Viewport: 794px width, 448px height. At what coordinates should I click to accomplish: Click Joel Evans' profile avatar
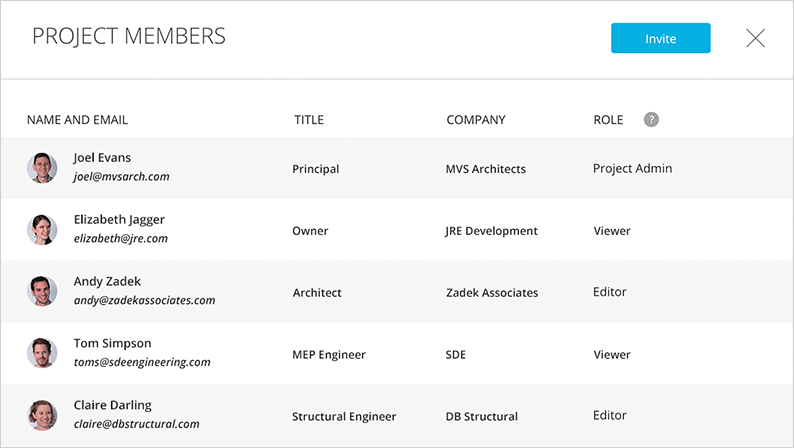coord(42,168)
